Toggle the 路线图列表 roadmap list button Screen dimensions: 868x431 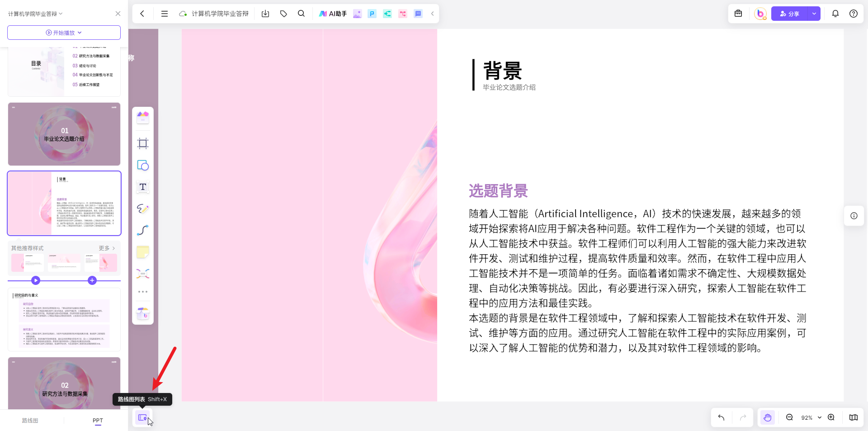tap(143, 418)
